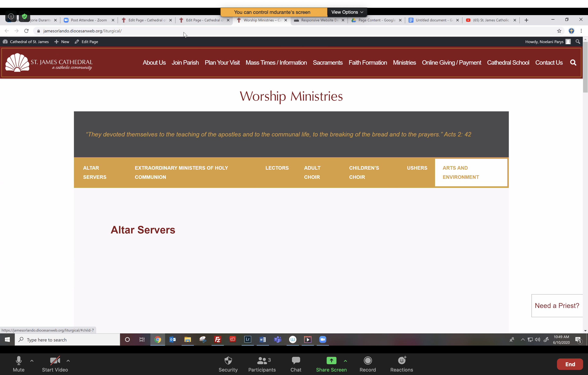Open the Zoom Chat panel
Screen dimensions: 588x375
(x=296, y=364)
